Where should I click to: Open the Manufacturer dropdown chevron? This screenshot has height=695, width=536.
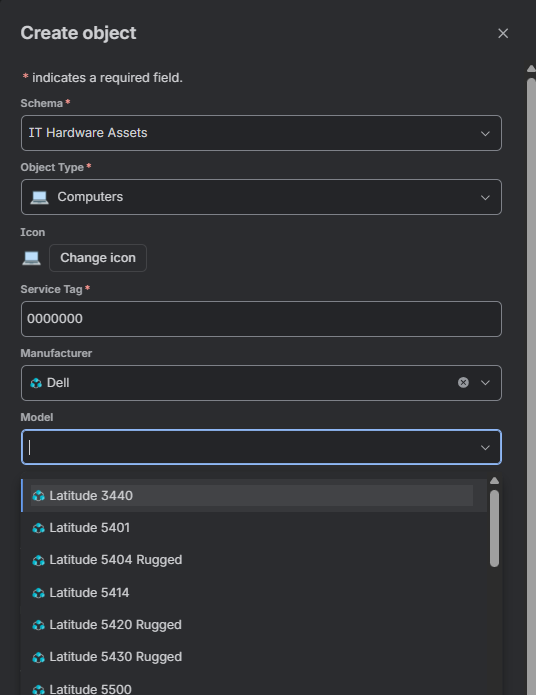[x=485, y=383]
